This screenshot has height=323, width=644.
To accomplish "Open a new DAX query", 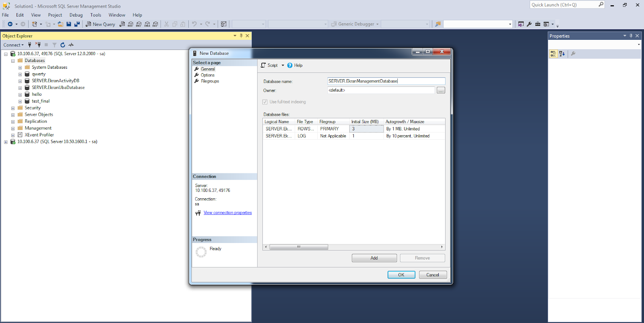I will click(x=155, y=24).
